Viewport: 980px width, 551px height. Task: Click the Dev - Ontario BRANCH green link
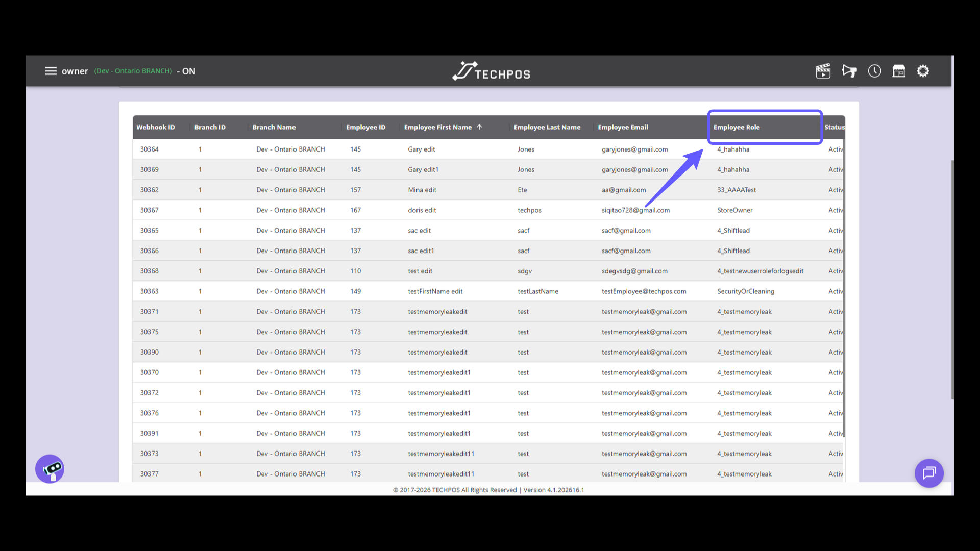coord(133,71)
